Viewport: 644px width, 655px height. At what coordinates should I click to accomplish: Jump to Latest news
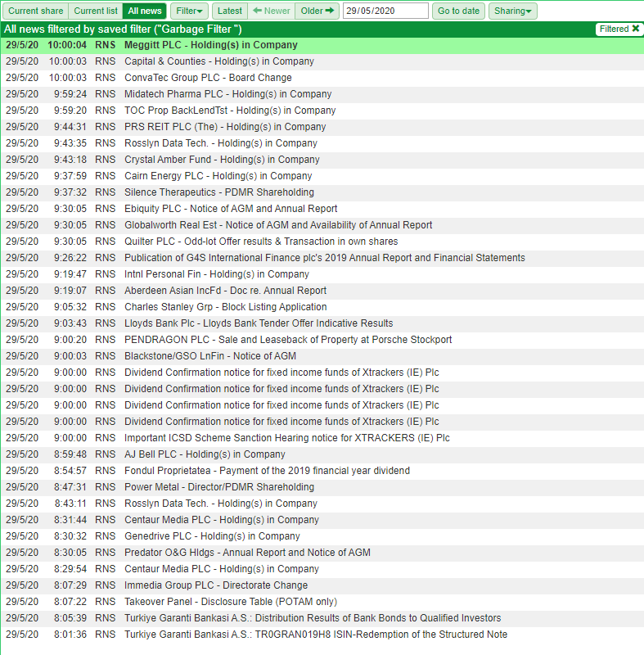(x=230, y=11)
